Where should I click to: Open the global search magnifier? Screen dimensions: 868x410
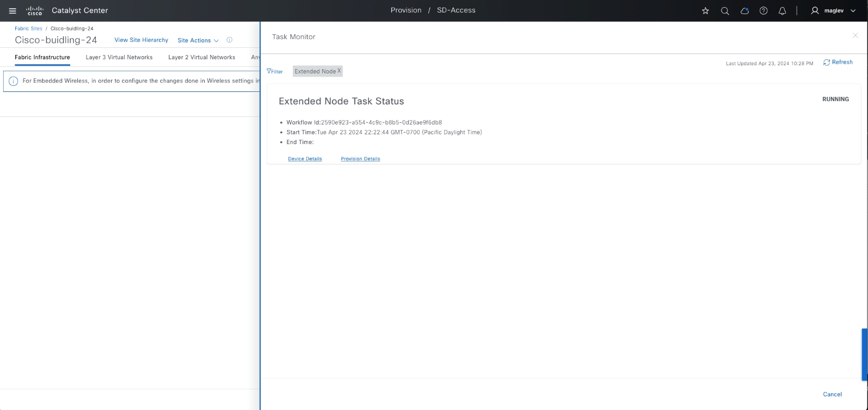725,11
